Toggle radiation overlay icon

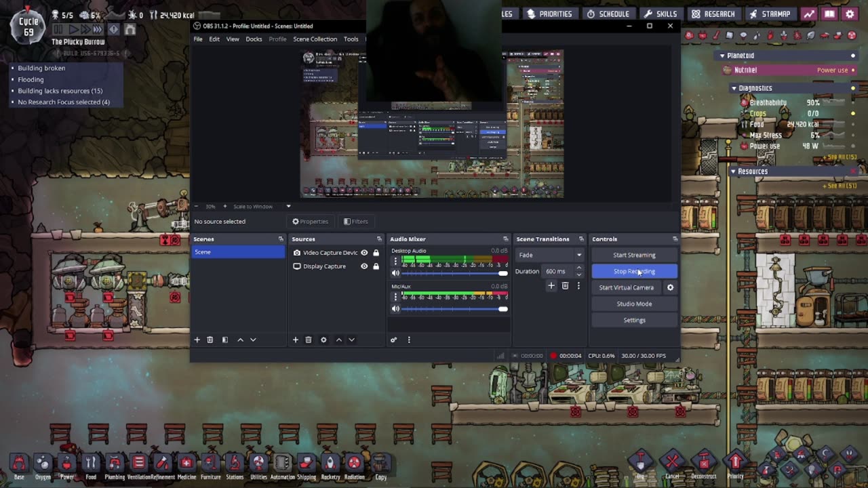pos(851,35)
